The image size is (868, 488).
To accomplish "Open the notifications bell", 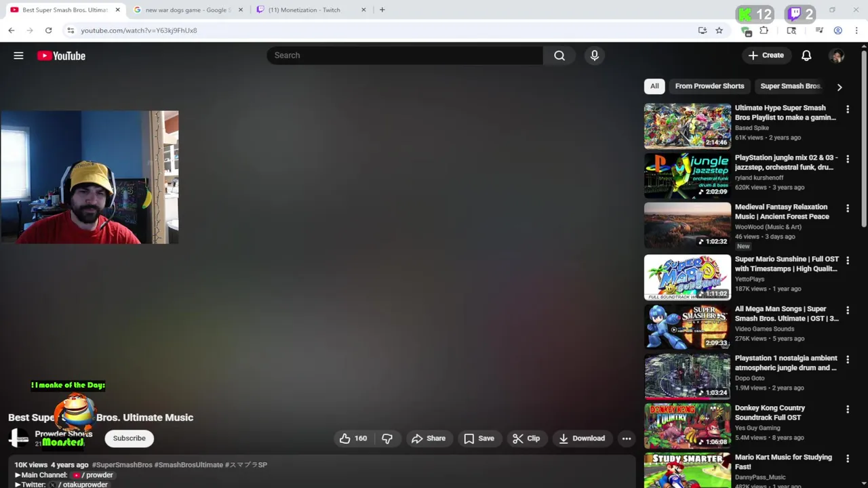I will 806,56.
